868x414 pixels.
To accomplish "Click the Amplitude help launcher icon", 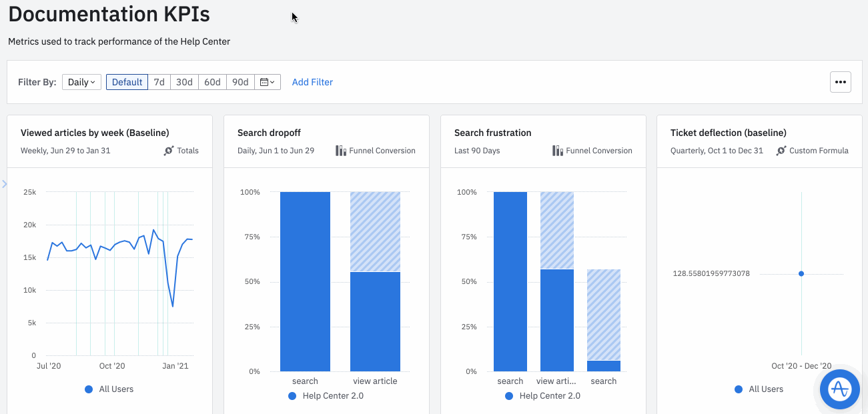I will [x=839, y=389].
